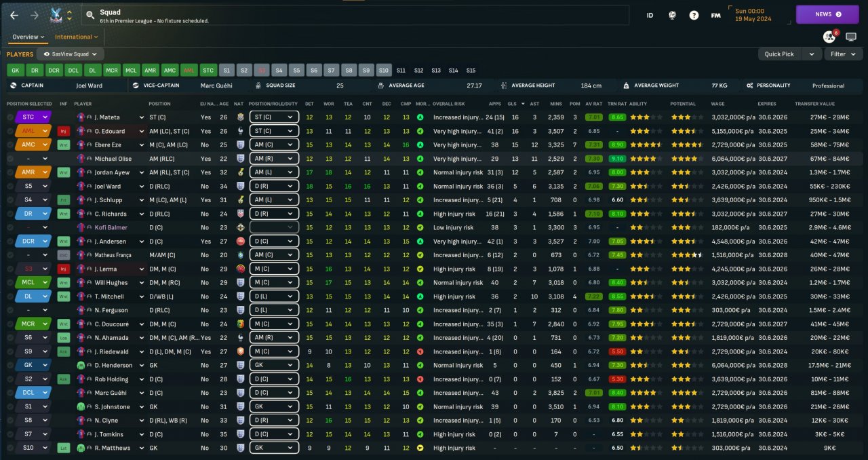Select the S1 substitute slot
Screen dimensions: 868x460
pyautogui.click(x=227, y=70)
